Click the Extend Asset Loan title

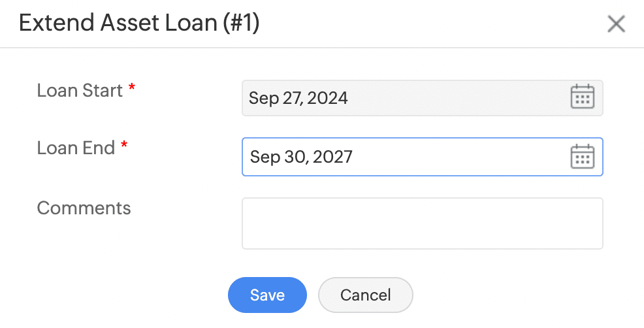138,24
